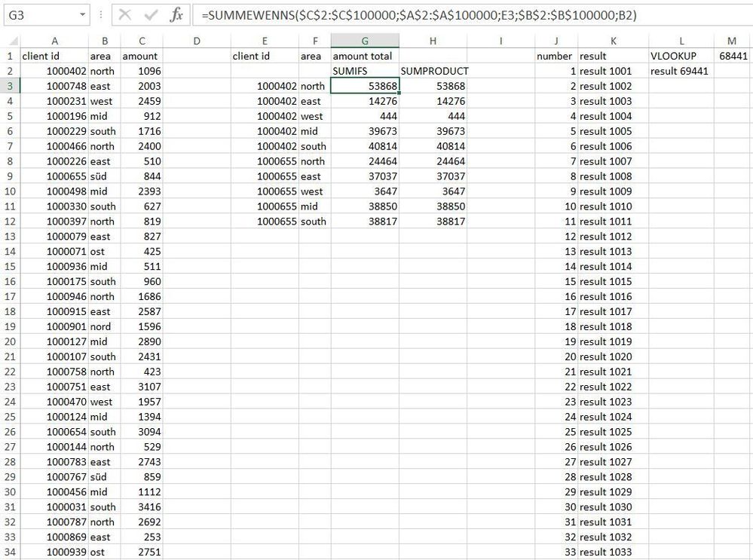Image resolution: width=753 pixels, height=560 pixels.
Task: Select cell G3 with value 53868
Action: click(x=365, y=86)
